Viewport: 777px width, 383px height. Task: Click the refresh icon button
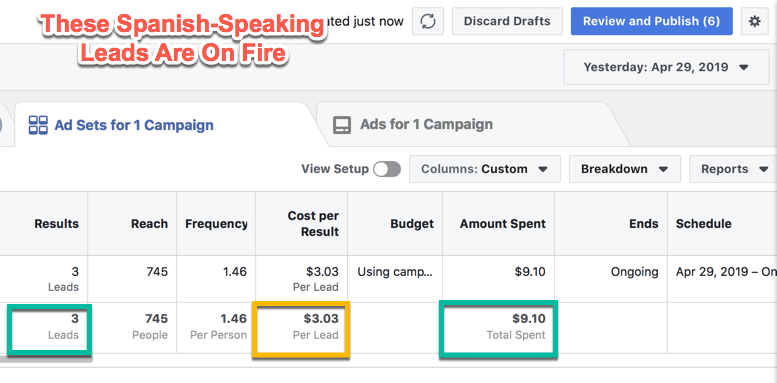(428, 21)
